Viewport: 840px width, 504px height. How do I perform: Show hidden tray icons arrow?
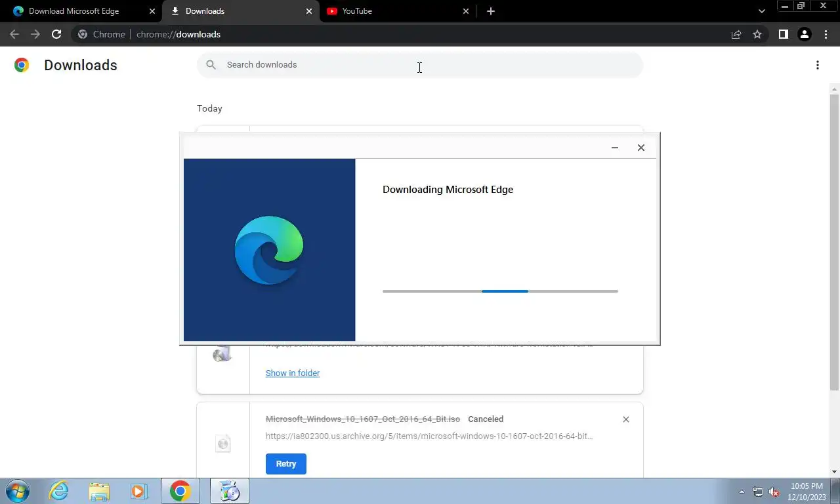(742, 492)
